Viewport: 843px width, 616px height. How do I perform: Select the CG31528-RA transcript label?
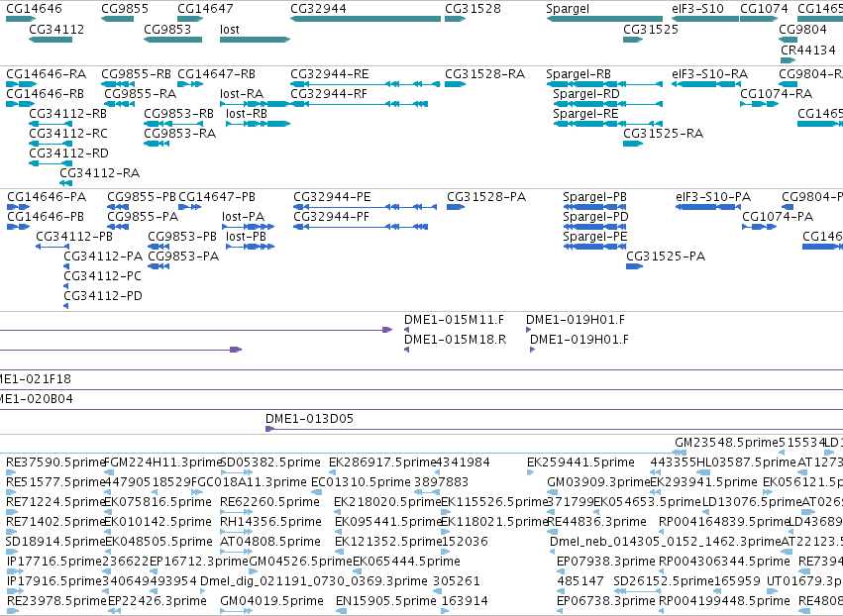(485, 73)
